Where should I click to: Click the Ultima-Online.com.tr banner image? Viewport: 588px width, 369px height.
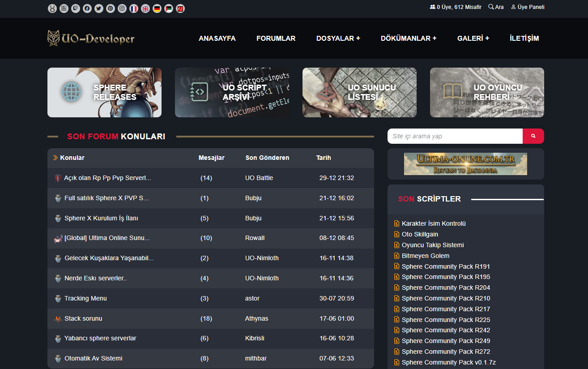pos(465,164)
